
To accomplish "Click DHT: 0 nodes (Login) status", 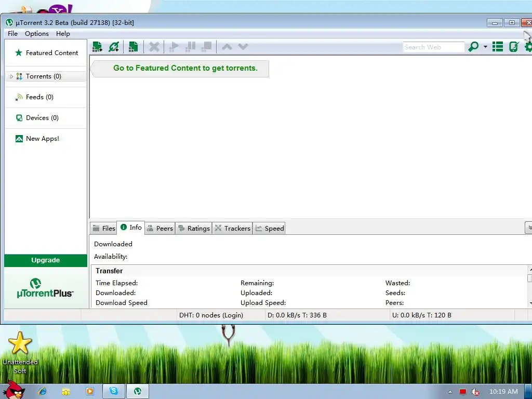I will pos(211,315).
